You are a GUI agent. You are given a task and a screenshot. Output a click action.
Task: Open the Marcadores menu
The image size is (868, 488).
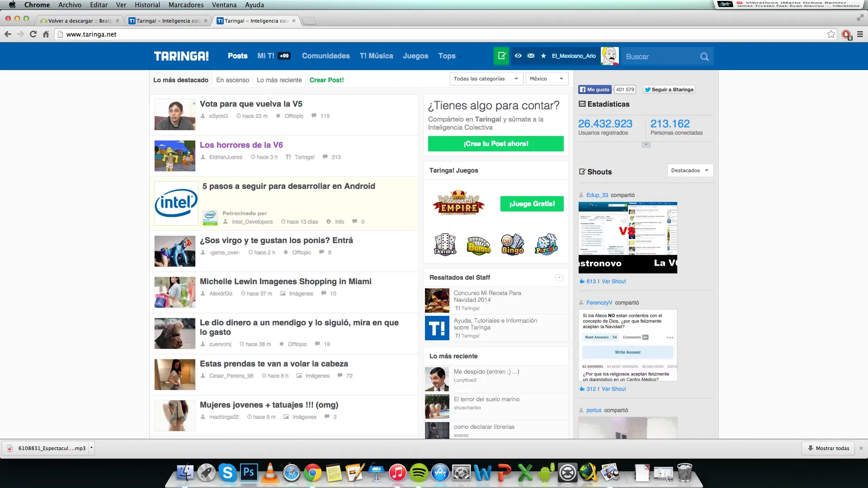point(186,5)
